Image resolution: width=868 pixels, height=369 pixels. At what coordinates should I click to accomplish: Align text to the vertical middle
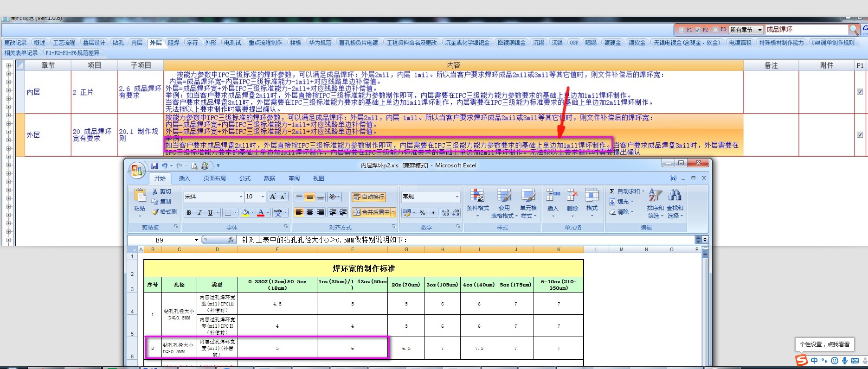tap(310, 197)
